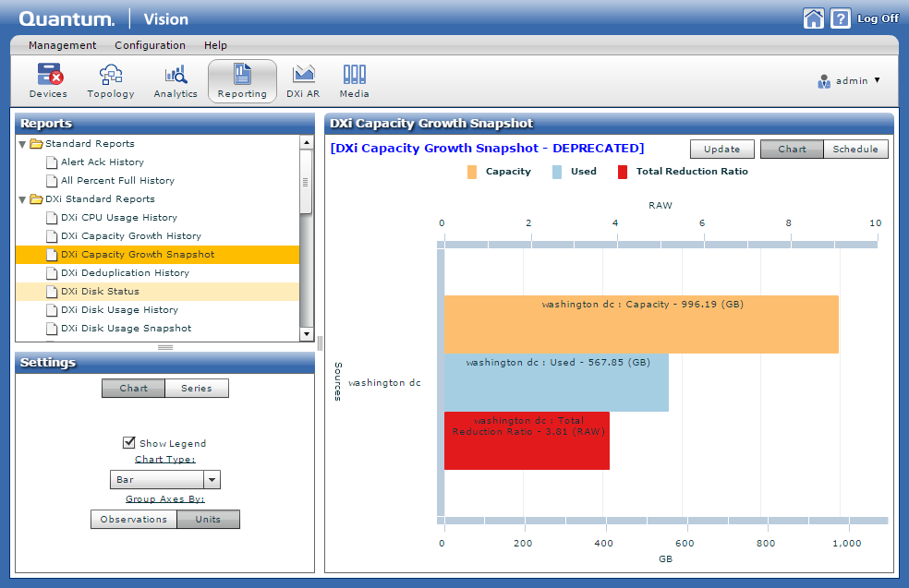The width and height of the screenshot is (909, 588).
Task: Click the DXi Capacity Growth Snapshot DEPRECATED title
Action: pos(487,149)
